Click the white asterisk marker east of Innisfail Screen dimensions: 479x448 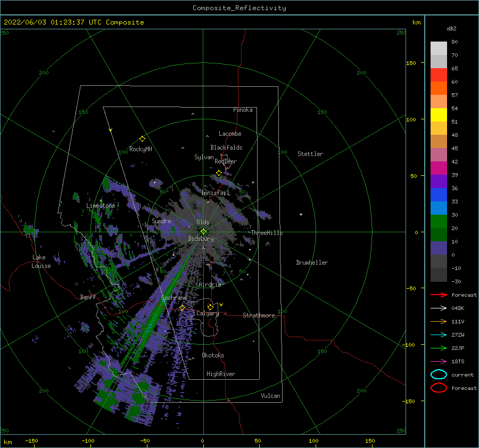click(253, 183)
